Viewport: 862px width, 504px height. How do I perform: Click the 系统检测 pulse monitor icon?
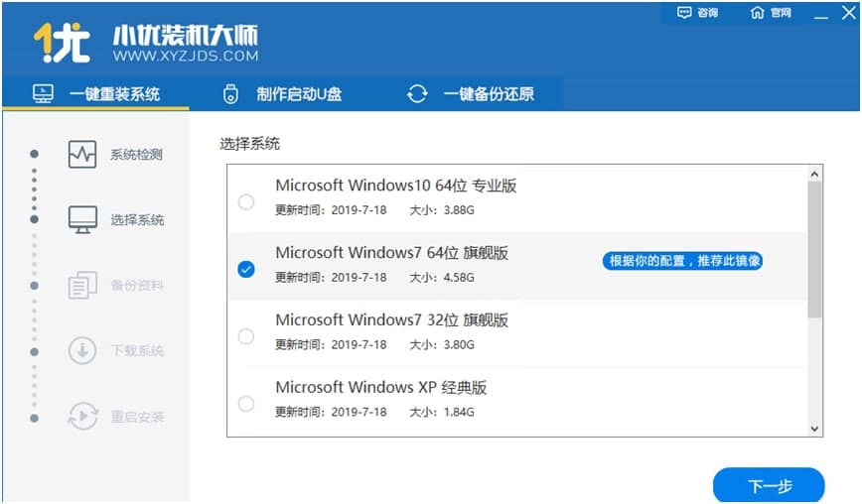[x=82, y=154]
